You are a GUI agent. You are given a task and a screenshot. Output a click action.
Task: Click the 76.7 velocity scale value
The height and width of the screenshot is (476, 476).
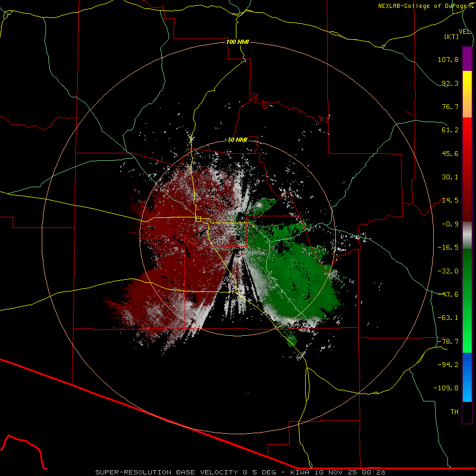[x=450, y=106]
